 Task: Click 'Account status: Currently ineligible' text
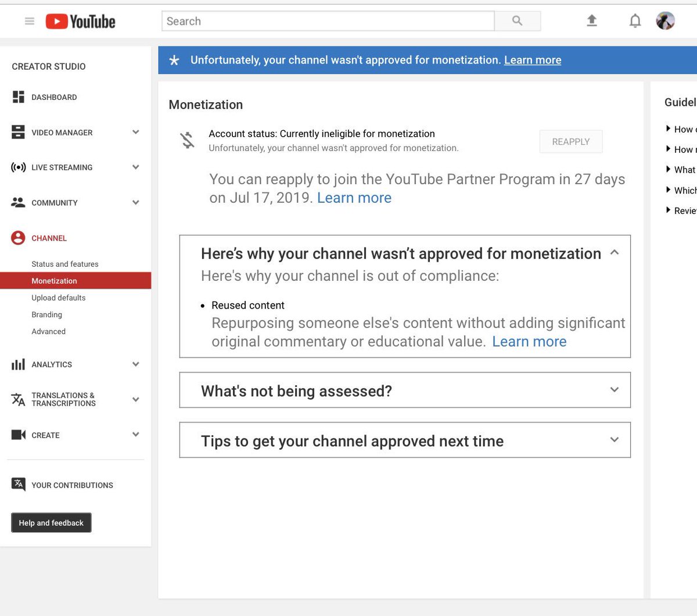(322, 134)
